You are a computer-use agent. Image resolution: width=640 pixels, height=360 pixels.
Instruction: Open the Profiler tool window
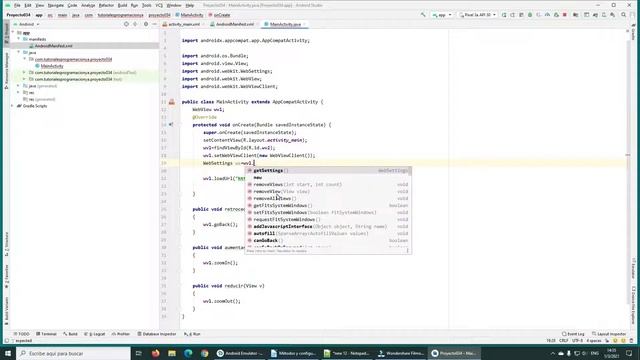(121, 334)
